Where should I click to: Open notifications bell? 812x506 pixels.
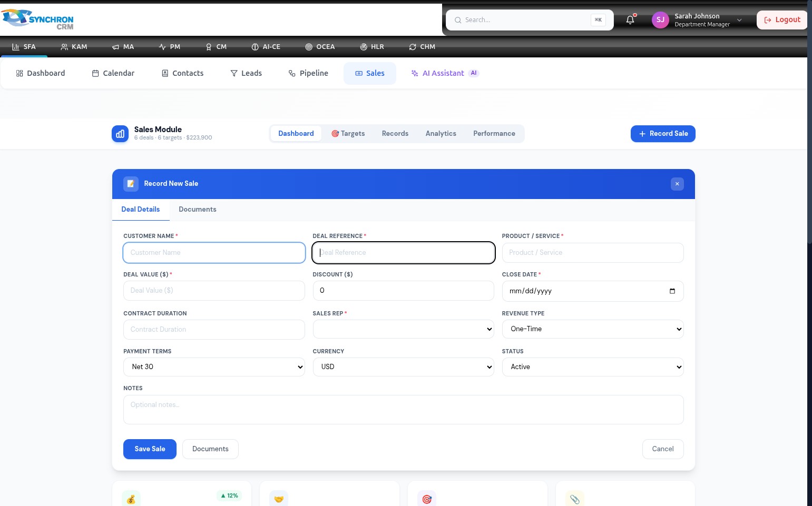tap(630, 20)
